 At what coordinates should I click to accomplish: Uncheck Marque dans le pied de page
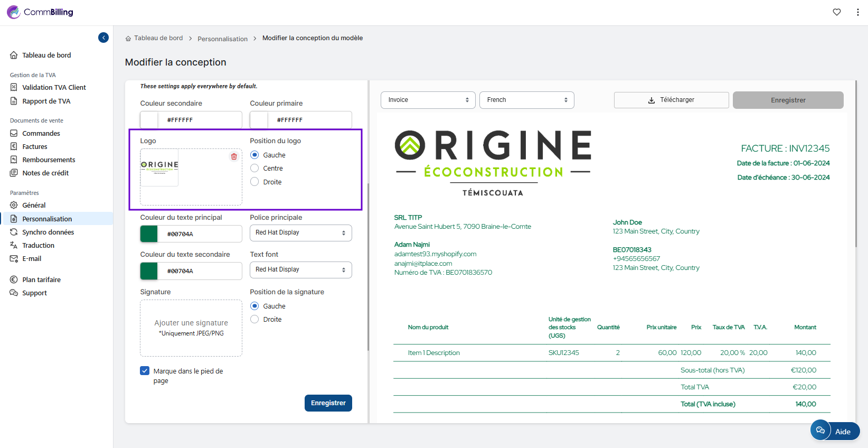tap(145, 371)
